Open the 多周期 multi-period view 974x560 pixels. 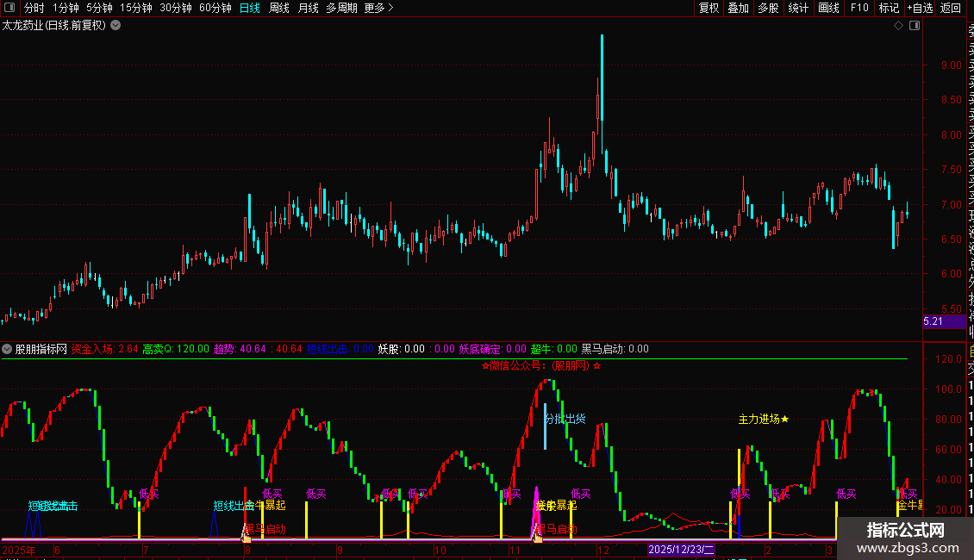341,8
